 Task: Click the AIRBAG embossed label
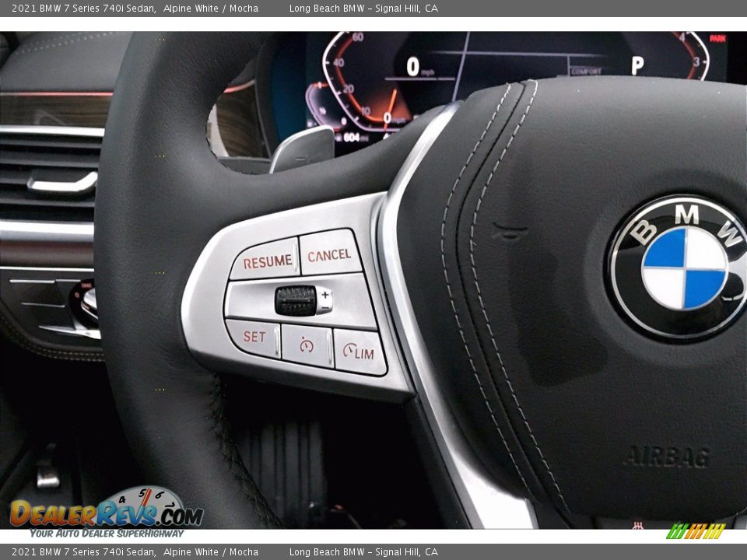tap(668, 457)
